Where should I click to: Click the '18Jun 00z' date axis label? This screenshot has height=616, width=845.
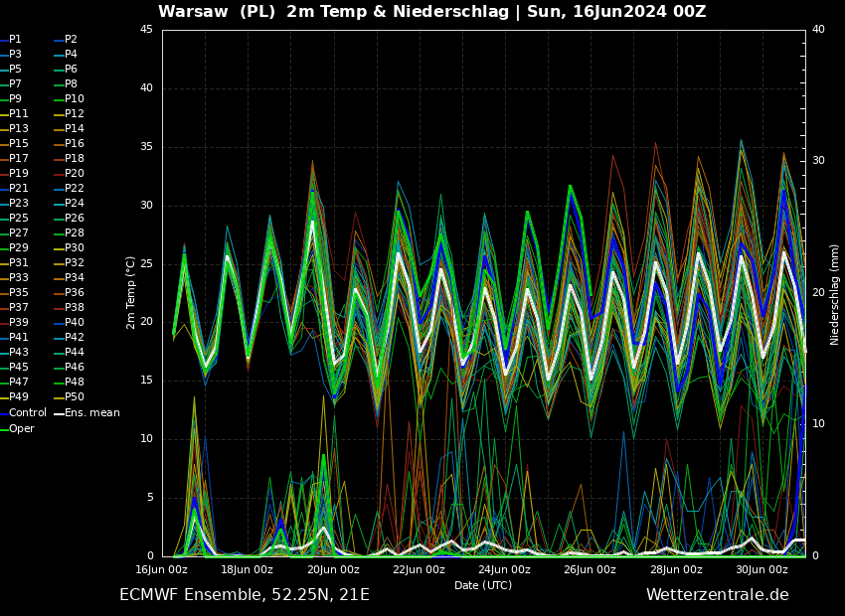click(x=248, y=569)
